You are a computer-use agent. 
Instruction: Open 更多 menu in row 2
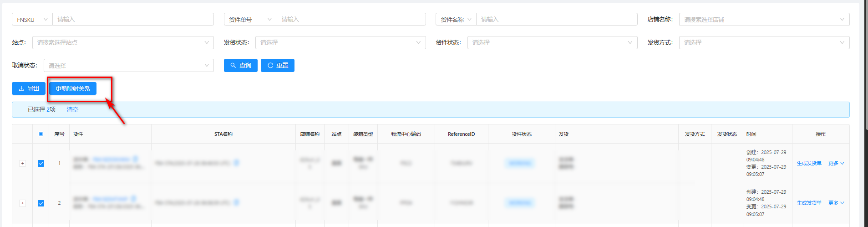pyautogui.click(x=836, y=203)
